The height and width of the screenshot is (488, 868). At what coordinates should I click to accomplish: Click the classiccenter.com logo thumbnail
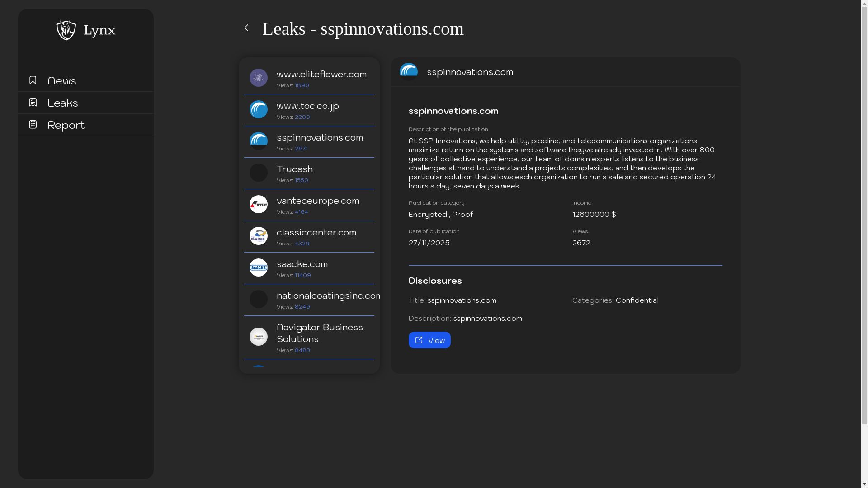(x=258, y=236)
